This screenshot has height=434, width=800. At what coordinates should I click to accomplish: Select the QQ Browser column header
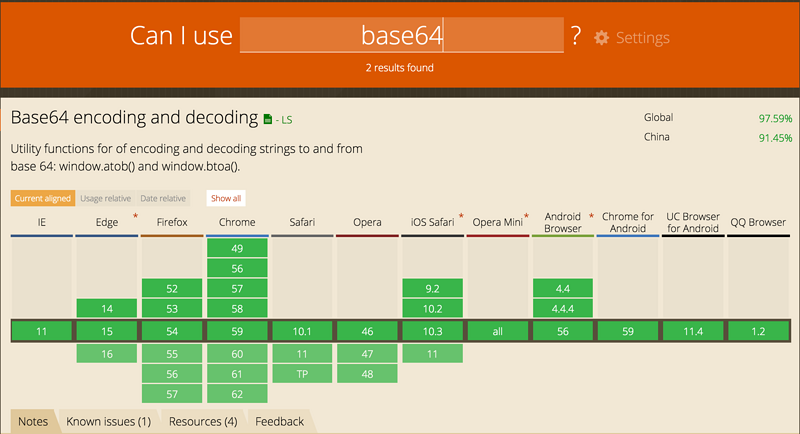tap(758, 222)
